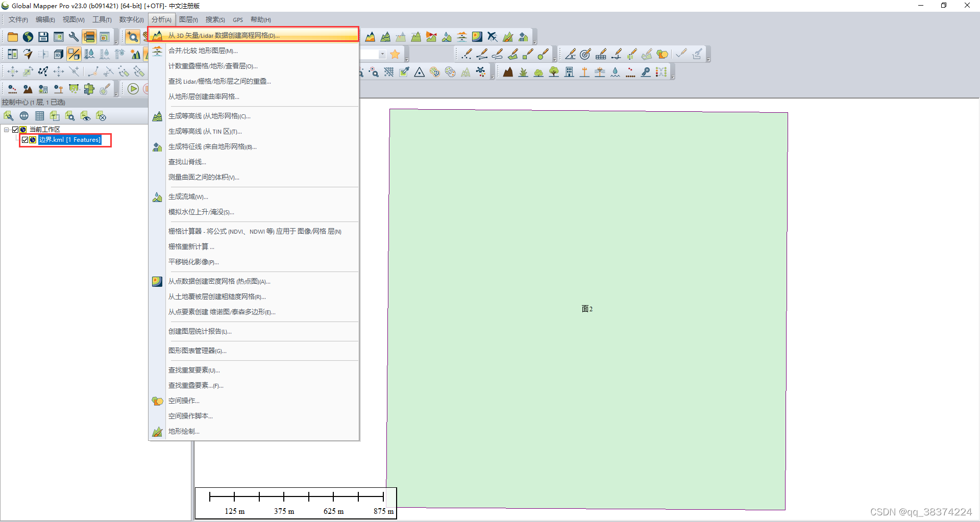Open the 图层 menu

(x=188, y=19)
